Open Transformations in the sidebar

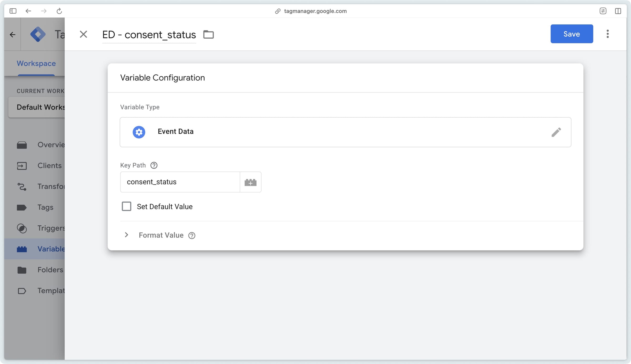pyautogui.click(x=34, y=186)
